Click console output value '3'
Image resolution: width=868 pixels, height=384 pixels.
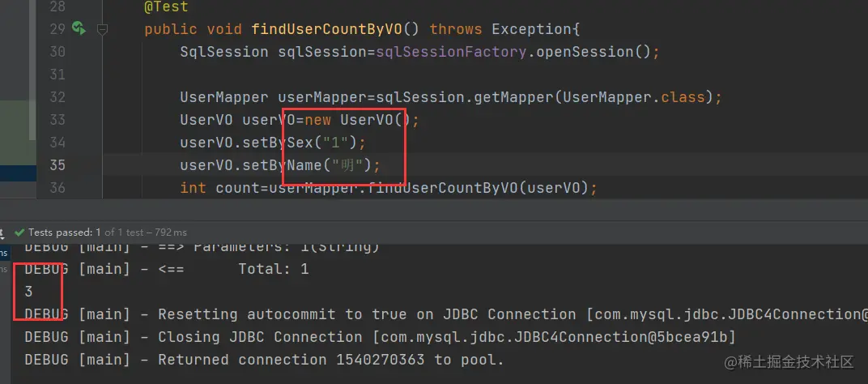[29, 292]
